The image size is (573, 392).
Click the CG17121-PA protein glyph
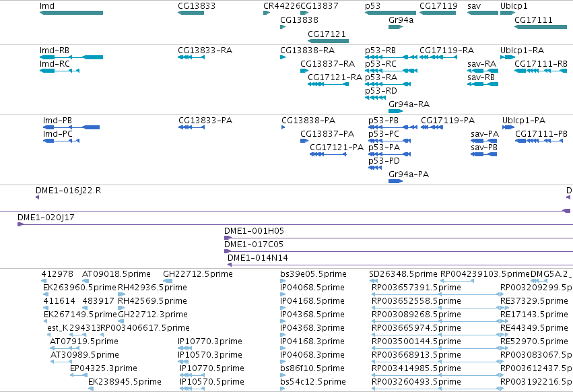(x=328, y=154)
